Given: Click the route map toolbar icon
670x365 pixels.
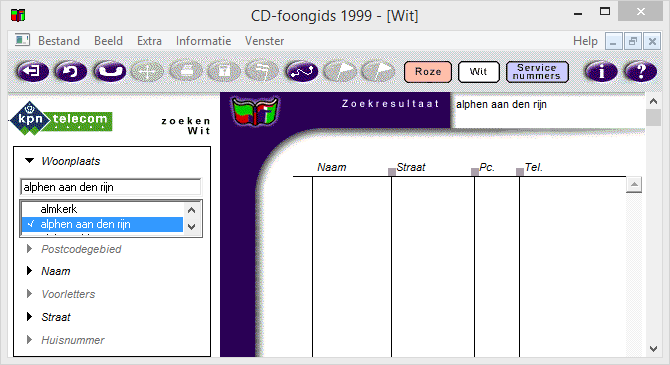Looking at the screenshot, I should 302,71.
